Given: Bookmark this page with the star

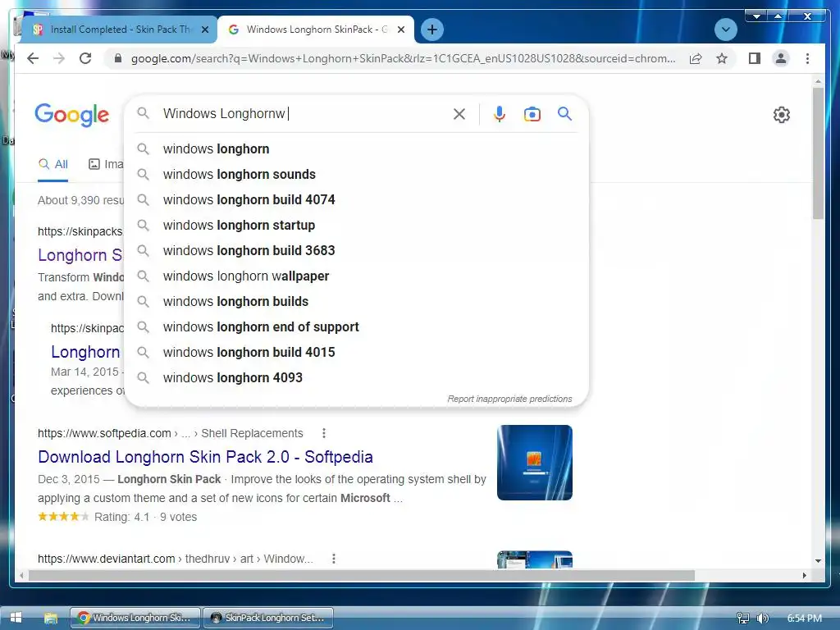Looking at the screenshot, I should pyautogui.click(x=722, y=58).
